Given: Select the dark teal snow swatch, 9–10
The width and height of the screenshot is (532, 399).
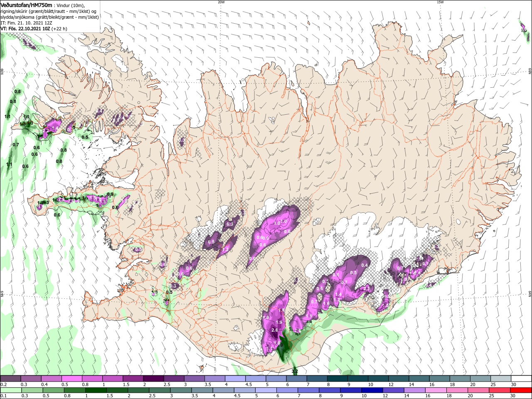Looking at the screenshot, I should (x=357, y=379).
